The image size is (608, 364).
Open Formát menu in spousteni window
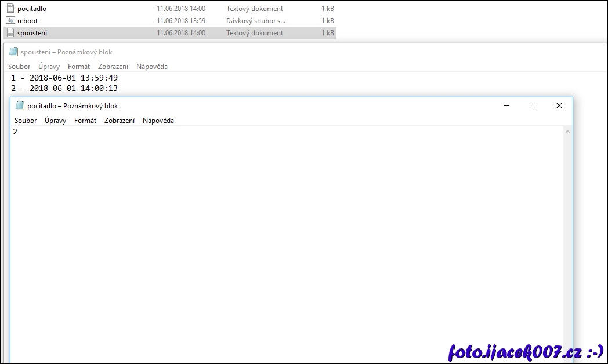coord(79,67)
